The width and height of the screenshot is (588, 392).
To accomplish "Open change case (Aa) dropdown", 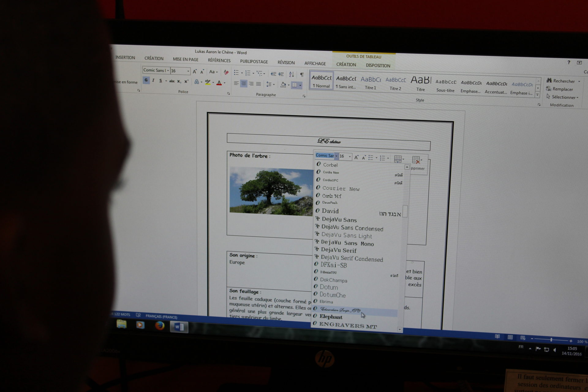I will (x=213, y=72).
